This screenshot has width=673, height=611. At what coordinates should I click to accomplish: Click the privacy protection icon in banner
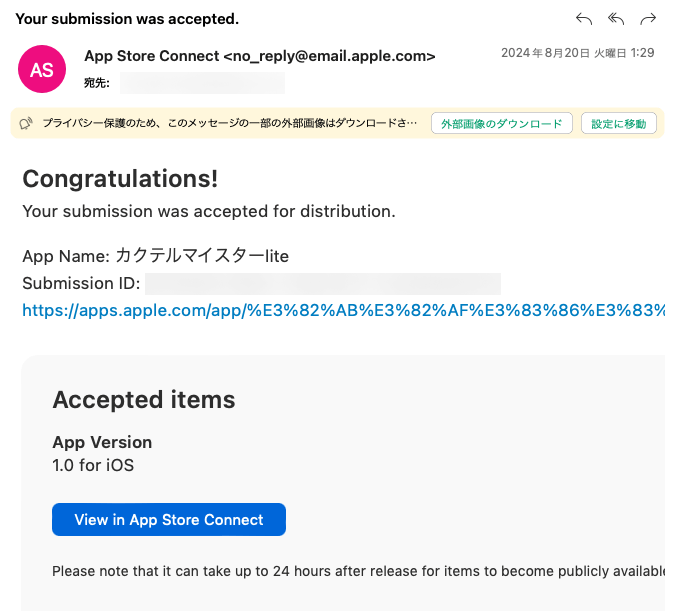pyautogui.click(x=26, y=124)
